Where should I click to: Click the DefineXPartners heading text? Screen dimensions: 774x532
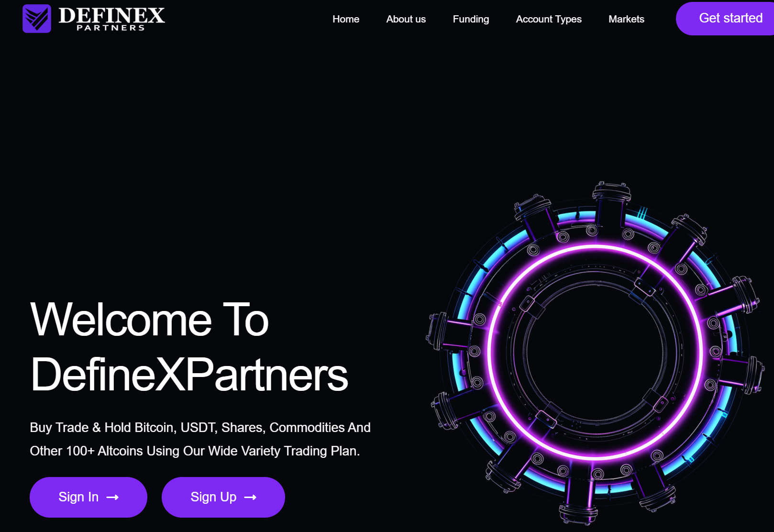pyautogui.click(x=189, y=375)
